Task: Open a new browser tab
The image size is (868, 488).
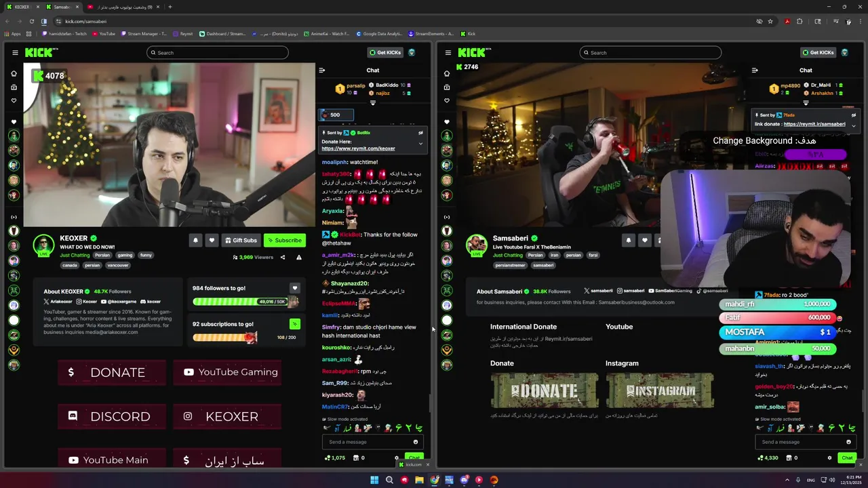Action: tap(170, 7)
